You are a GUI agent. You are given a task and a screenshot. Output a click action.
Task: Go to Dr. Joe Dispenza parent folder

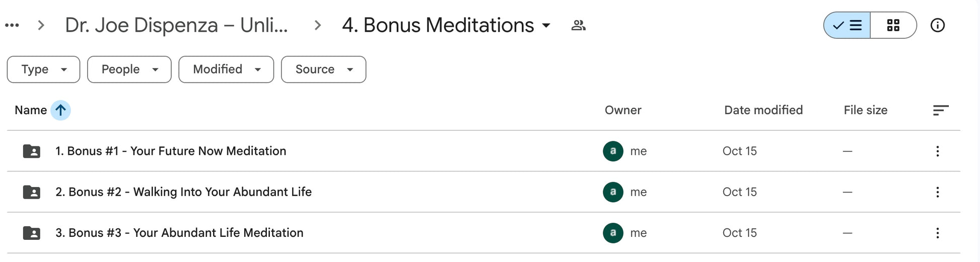pyautogui.click(x=176, y=25)
